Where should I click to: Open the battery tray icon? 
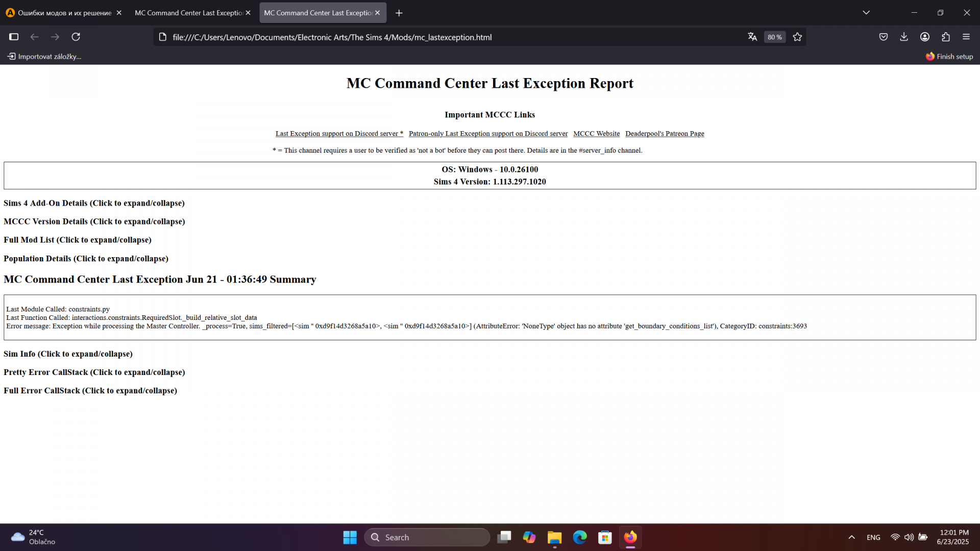923,537
